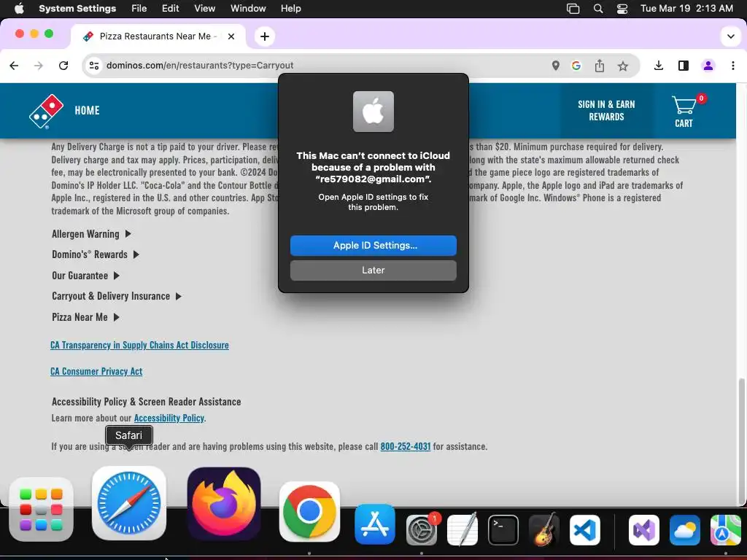Open Stage Manager icon in menu bar
The width and height of the screenshot is (747, 560).
[x=573, y=9]
